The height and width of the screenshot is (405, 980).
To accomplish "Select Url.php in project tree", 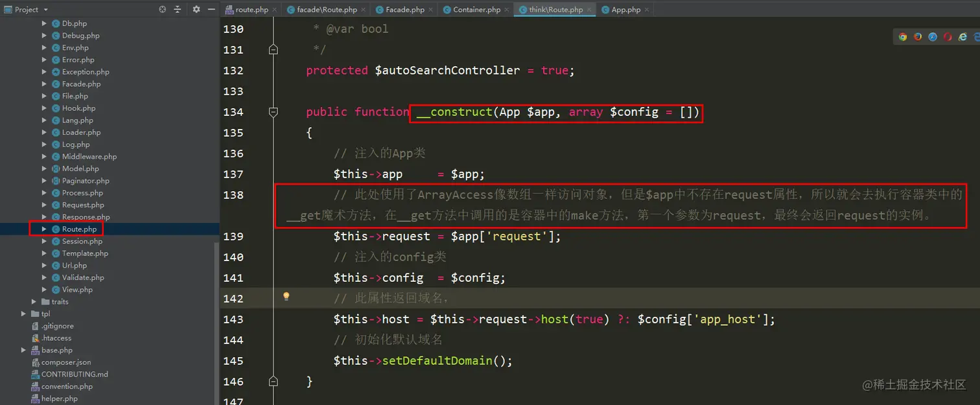I will pyautogui.click(x=74, y=265).
